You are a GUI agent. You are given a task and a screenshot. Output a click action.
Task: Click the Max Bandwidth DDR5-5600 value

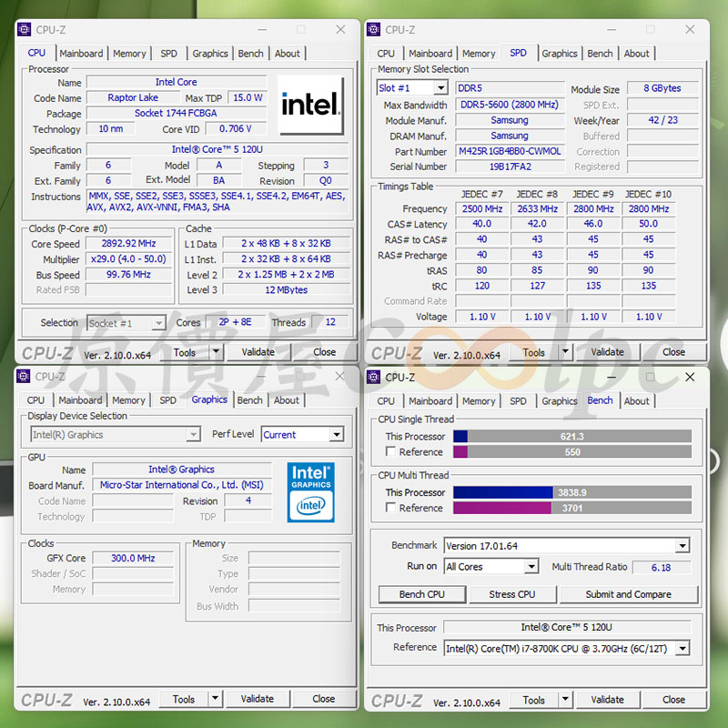510,105
